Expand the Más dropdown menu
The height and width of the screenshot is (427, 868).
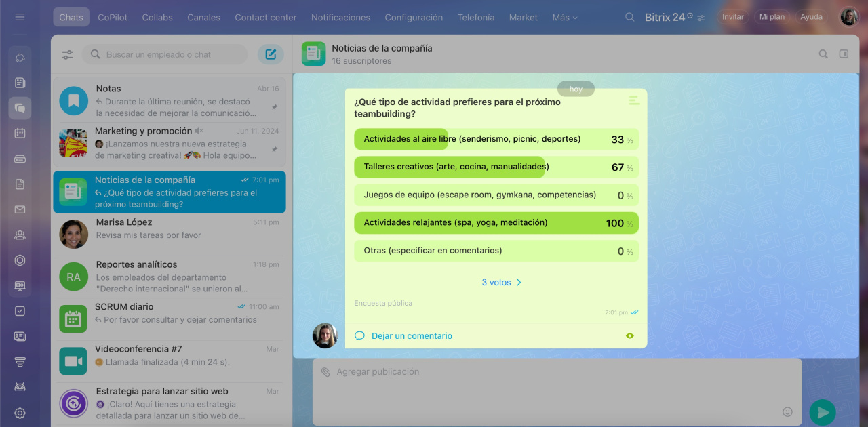(565, 17)
